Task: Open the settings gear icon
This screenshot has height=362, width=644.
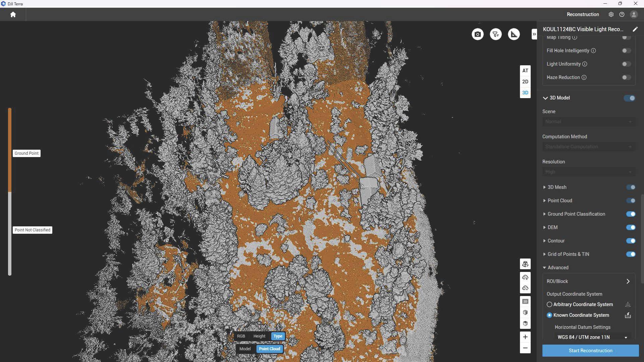Action: [611, 14]
